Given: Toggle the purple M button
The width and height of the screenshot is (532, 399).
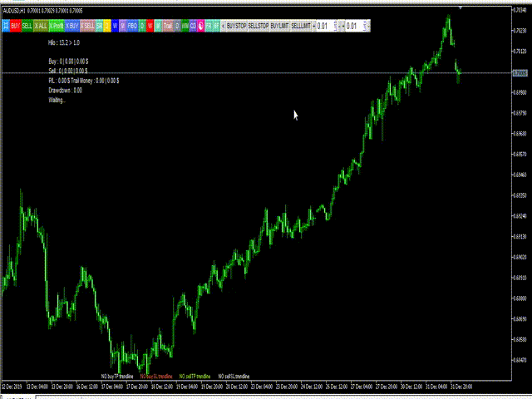Looking at the screenshot, I should coord(122,26).
